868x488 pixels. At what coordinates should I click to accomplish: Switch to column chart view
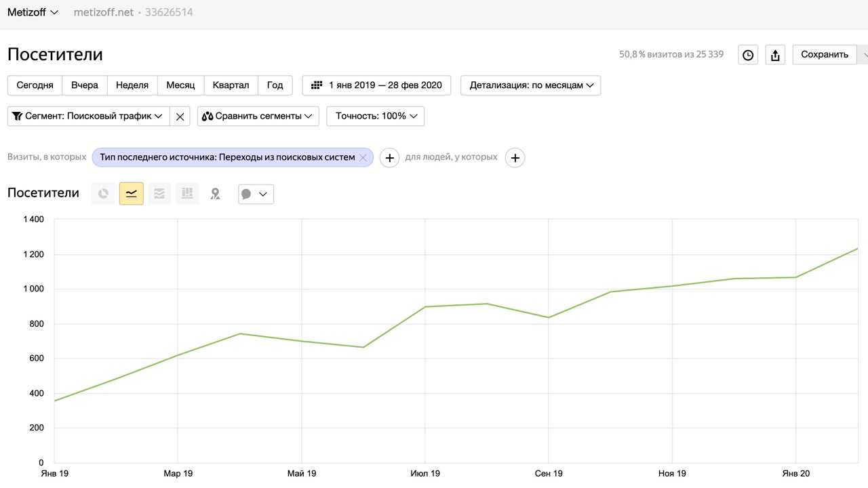(x=187, y=194)
